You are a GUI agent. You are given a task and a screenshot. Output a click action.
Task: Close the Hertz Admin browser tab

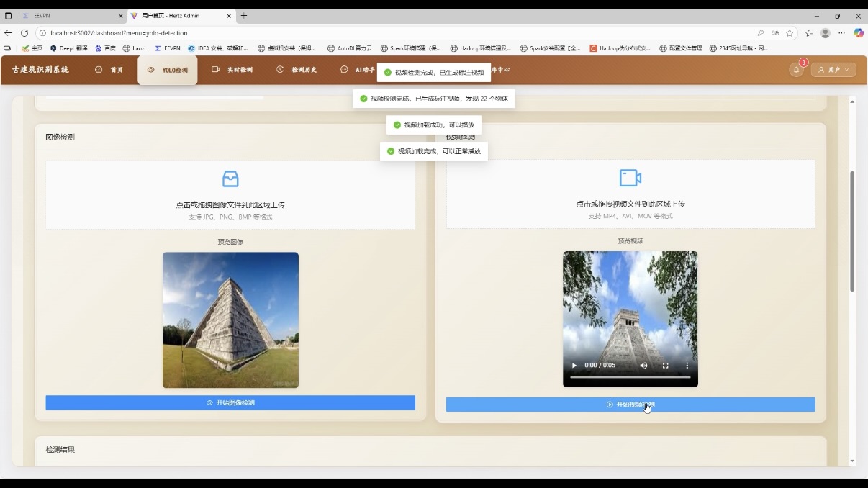(x=230, y=16)
